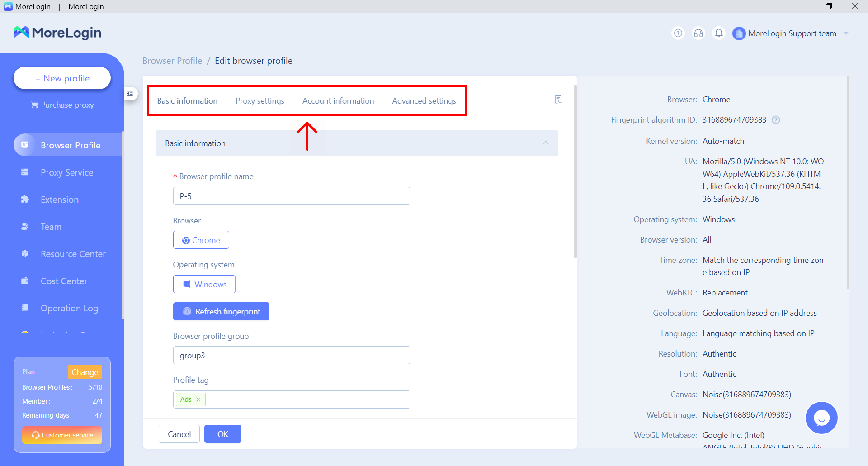Open Account information tab
This screenshot has width=868, height=466.
pos(338,101)
